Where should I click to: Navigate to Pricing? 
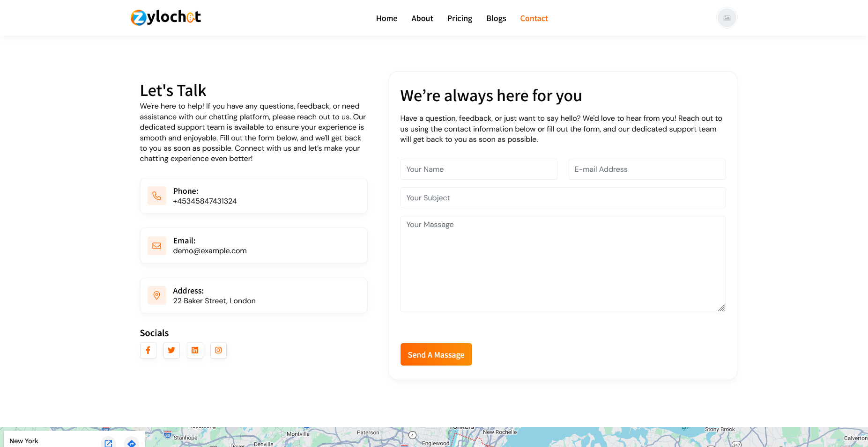(x=460, y=18)
